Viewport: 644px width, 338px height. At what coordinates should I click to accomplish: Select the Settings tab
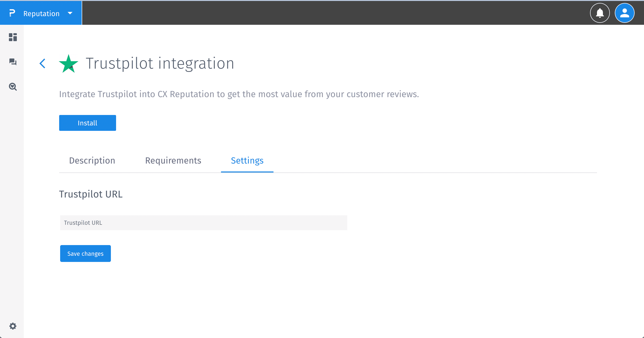pyautogui.click(x=247, y=161)
